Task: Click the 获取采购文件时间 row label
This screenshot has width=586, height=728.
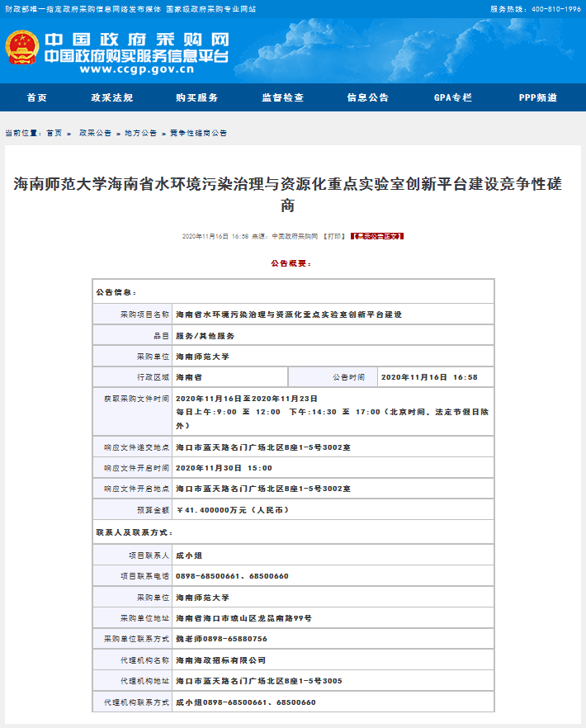Action: [x=136, y=399]
